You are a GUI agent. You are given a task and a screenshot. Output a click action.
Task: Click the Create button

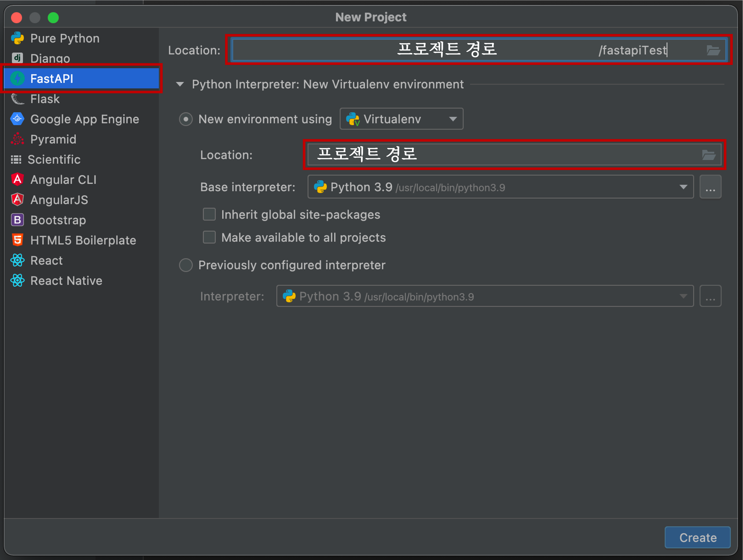tap(697, 537)
